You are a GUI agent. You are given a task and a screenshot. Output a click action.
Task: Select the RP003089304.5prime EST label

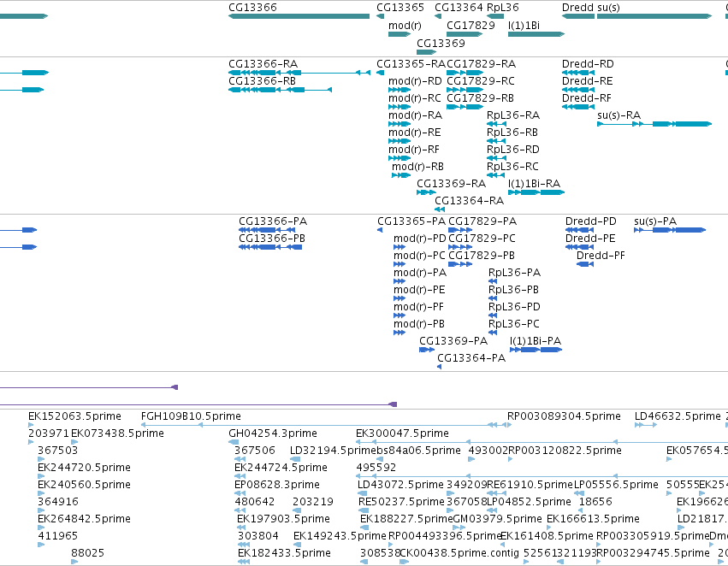(x=564, y=416)
